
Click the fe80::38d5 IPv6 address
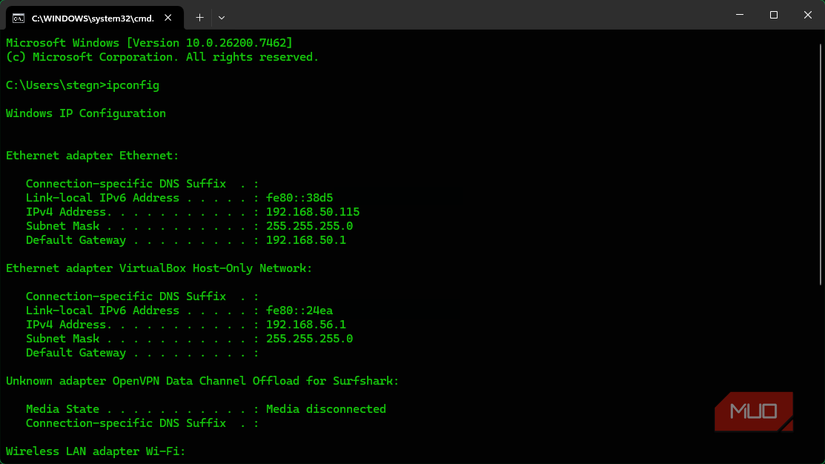tap(299, 198)
